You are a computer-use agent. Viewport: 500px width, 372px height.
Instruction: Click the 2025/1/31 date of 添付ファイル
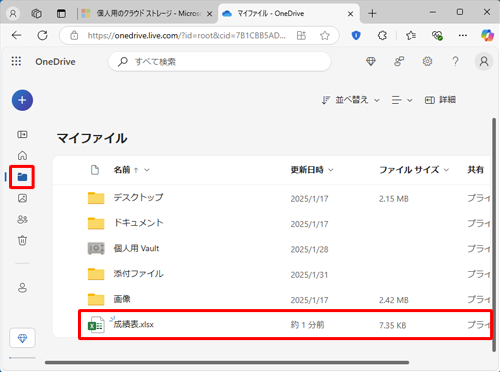pos(309,275)
